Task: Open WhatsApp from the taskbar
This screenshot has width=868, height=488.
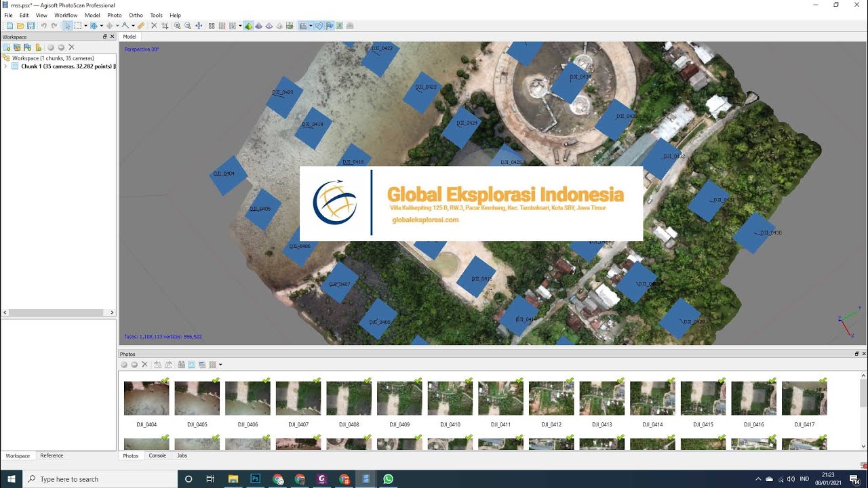Action: pyautogui.click(x=388, y=479)
